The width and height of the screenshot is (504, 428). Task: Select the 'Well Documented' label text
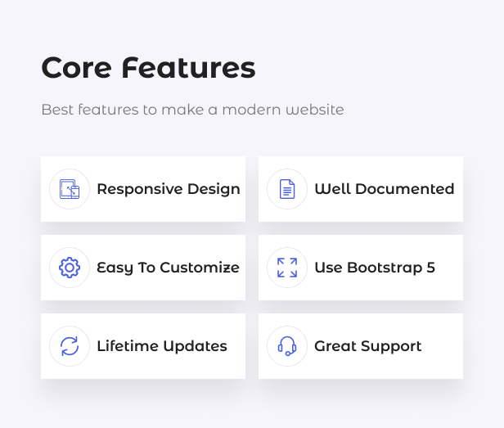tap(384, 189)
